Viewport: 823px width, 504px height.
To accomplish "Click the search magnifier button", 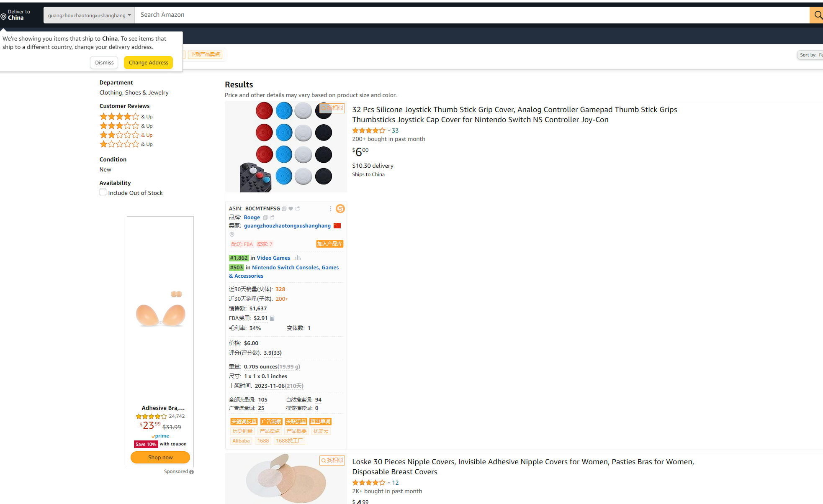I will click(817, 15).
